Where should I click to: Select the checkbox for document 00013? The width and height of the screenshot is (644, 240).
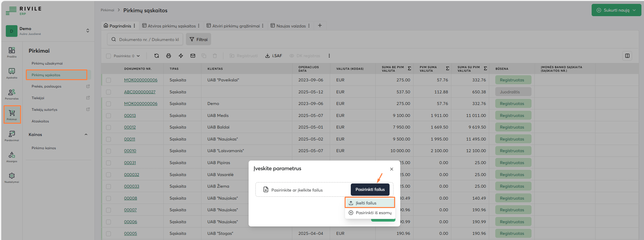click(108, 116)
